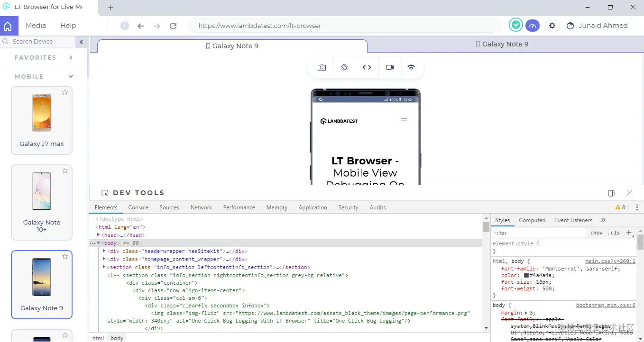This screenshot has width=644, height=342.
Task: Switch to the Performance tab
Action: [x=239, y=207]
